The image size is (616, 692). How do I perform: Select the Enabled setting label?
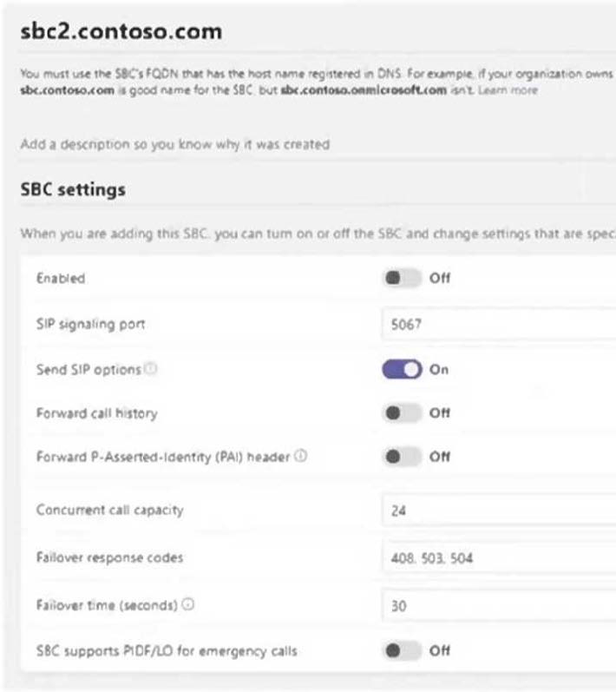click(61, 279)
